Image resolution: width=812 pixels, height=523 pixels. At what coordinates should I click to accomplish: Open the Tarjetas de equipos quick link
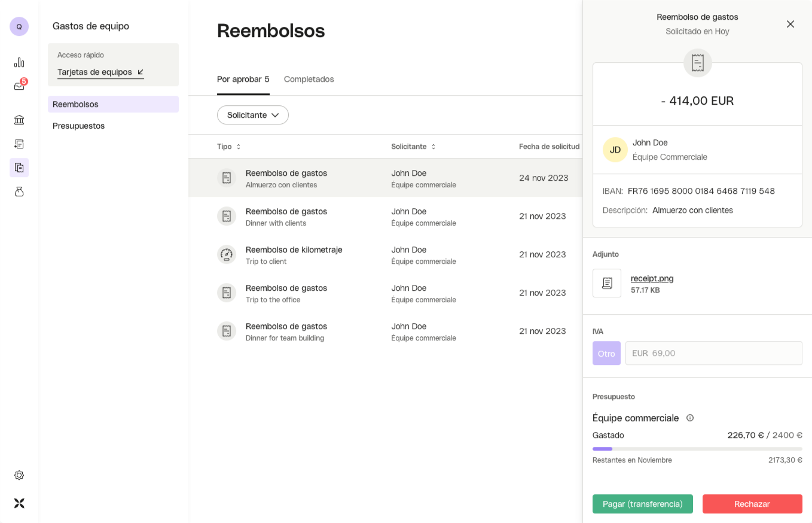pos(100,72)
